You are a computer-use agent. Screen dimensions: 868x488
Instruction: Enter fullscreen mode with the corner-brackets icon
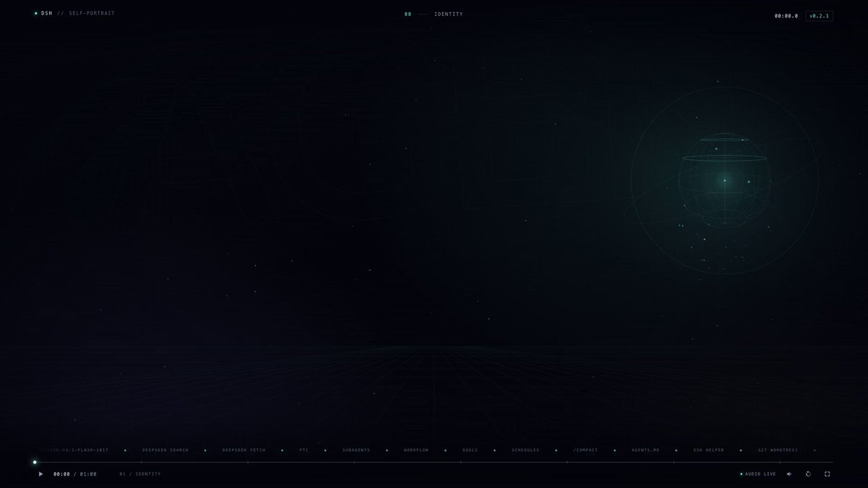click(x=827, y=474)
